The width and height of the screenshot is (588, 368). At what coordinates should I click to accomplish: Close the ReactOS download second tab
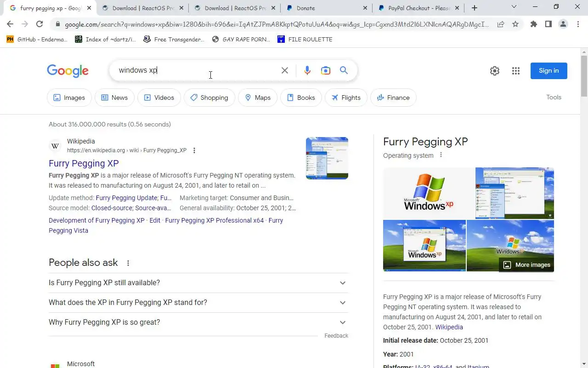[x=273, y=8]
